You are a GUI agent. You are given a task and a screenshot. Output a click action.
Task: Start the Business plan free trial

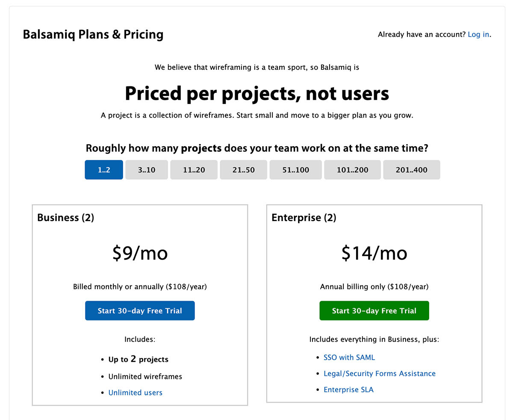tap(140, 311)
